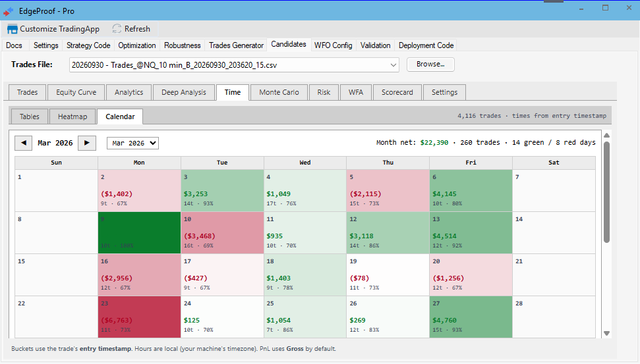Go to next month arrow
Screen dimensions: 640x364
[x=87, y=143]
